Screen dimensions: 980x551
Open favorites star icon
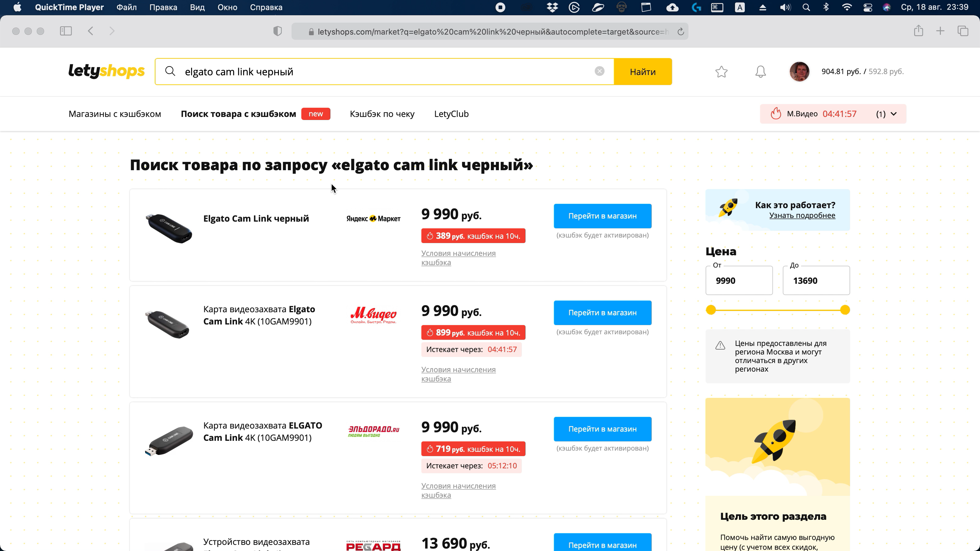tap(721, 72)
